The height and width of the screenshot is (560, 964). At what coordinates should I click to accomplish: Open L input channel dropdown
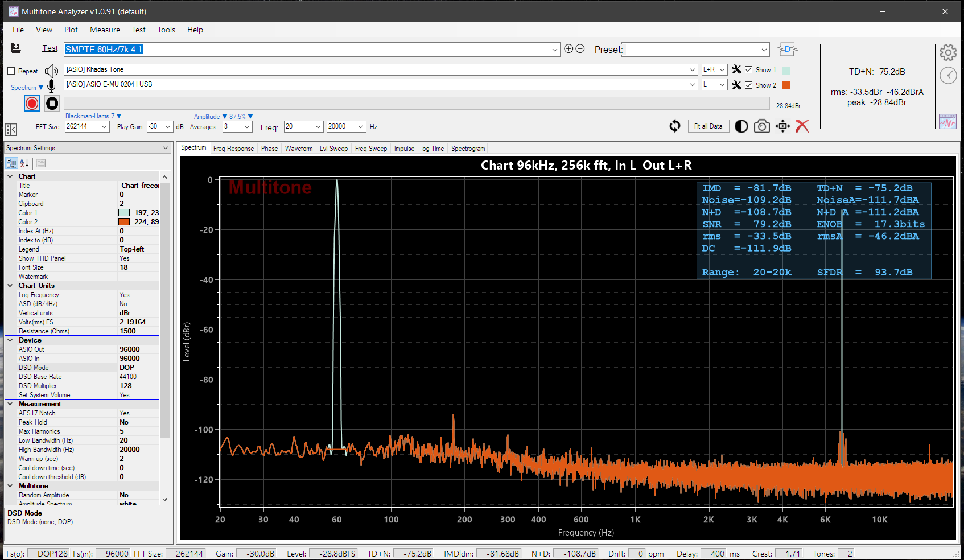722,84
